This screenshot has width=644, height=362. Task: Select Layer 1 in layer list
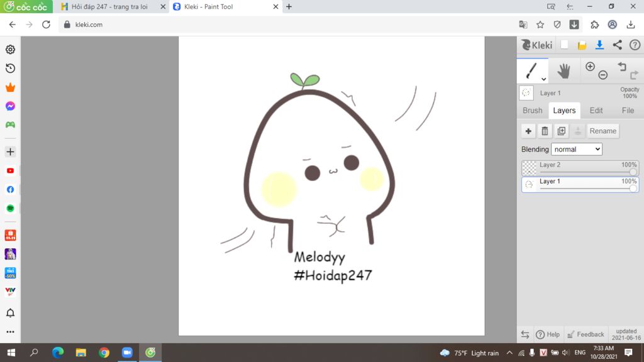(580, 184)
